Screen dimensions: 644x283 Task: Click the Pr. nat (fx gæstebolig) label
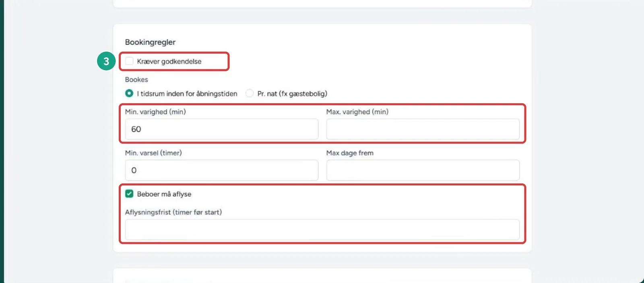click(292, 94)
